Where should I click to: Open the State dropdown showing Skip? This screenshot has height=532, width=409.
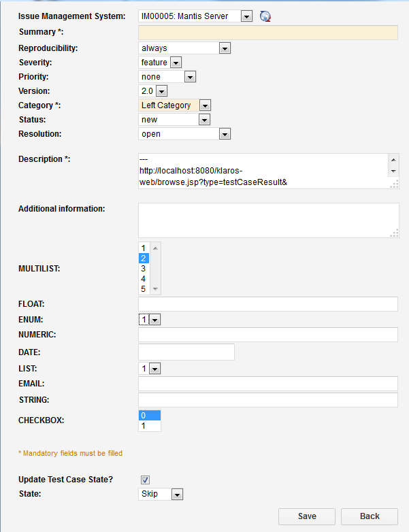pyautogui.click(x=177, y=495)
